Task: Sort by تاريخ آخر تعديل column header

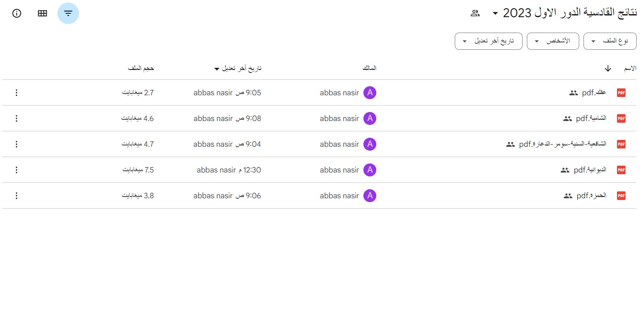Action: [x=238, y=69]
